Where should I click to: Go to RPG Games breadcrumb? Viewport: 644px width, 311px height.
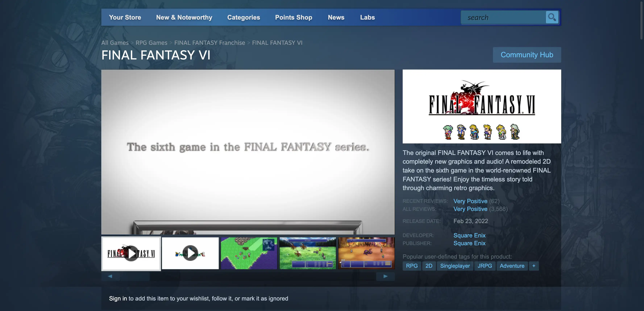[x=151, y=43]
